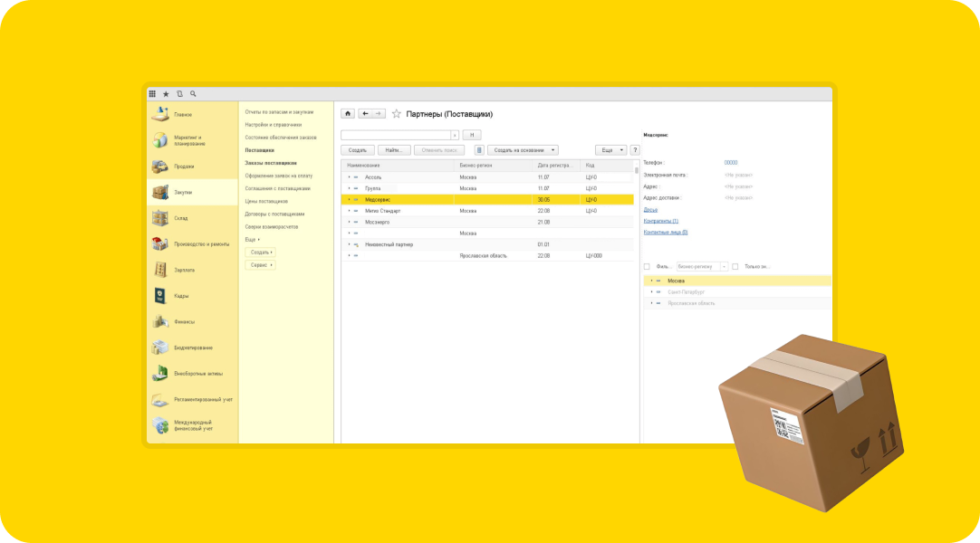Click the partner search input field
This screenshot has width=980, height=543.
point(395,135)
